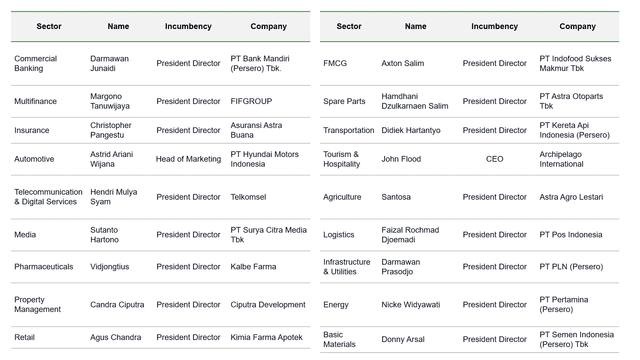Click the Telecommunication & Digital Services sector cell
The height and width of the screenshot is (360, 640).
click(48, 197)
